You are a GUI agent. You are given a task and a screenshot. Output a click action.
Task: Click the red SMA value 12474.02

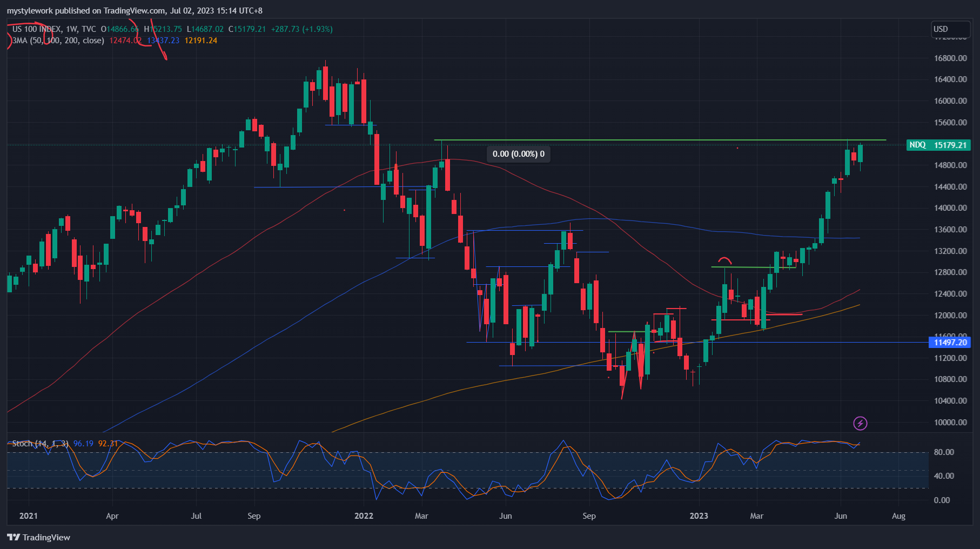pos(125,41)
